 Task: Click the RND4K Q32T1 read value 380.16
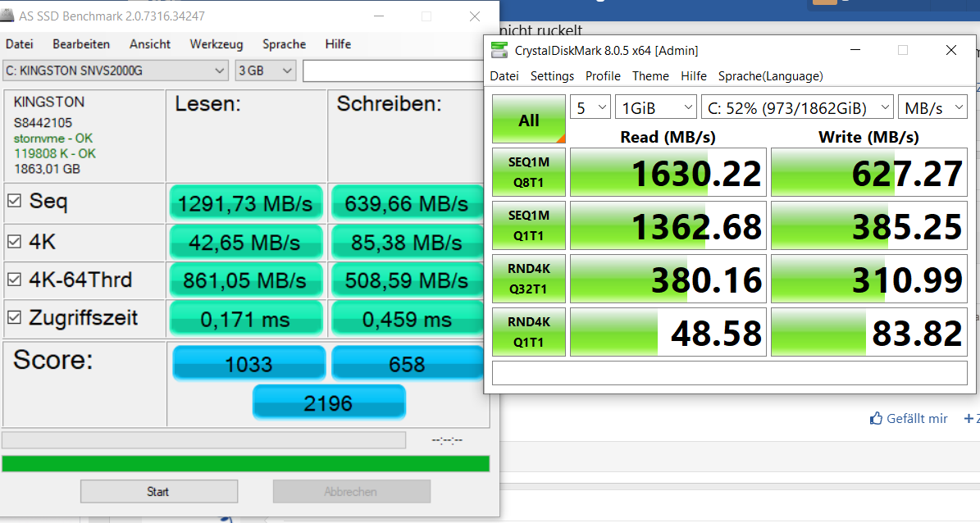tap(668, 280)
